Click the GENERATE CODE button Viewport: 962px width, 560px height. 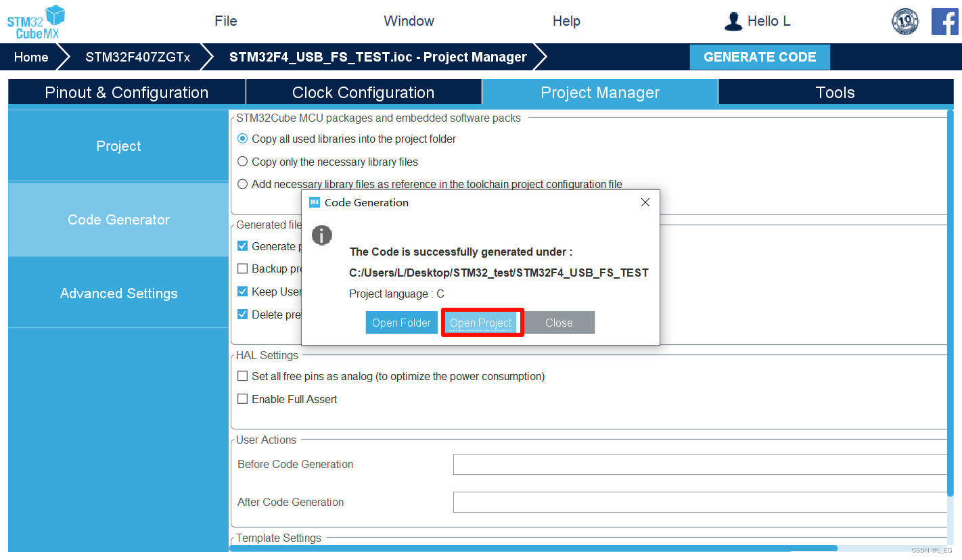pyautogui.click(x=760, y=57)
